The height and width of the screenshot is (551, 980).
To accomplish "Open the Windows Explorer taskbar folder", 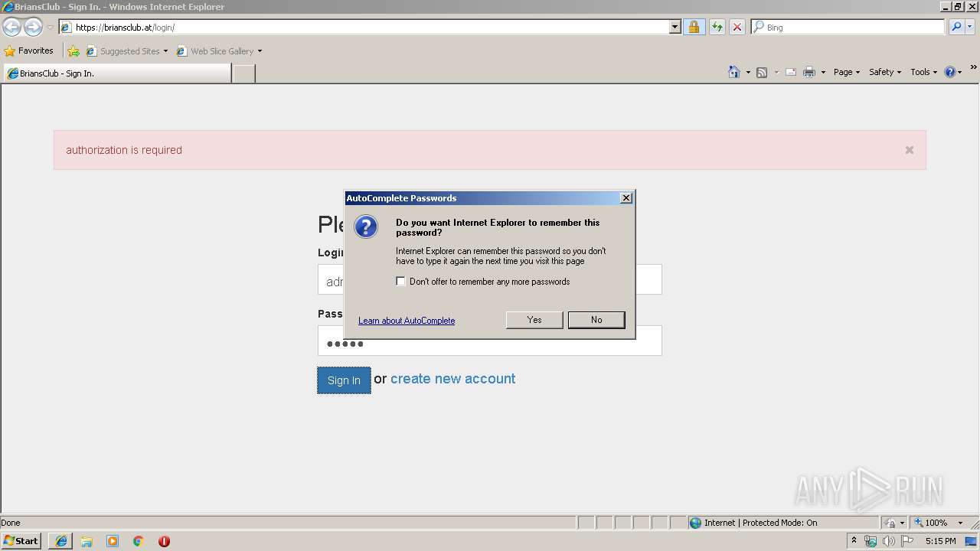I will (x=87, y=541).
